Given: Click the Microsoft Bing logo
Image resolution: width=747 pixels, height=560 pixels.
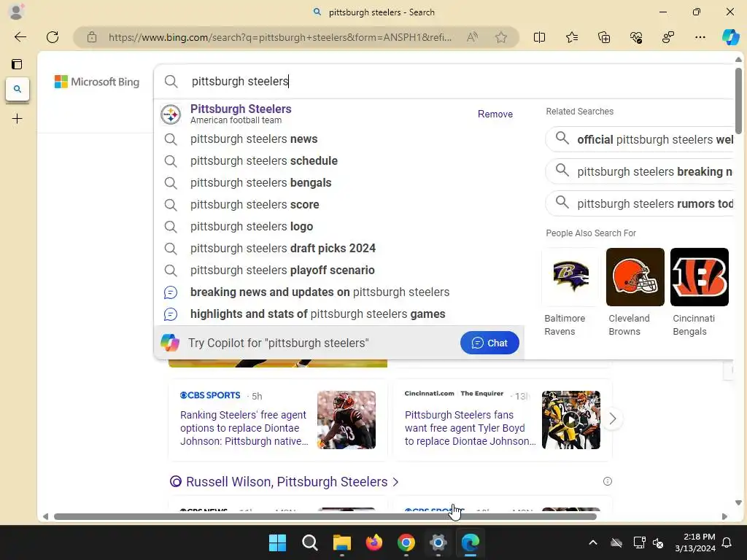Looking at the screenshot, I should point(97,82).
